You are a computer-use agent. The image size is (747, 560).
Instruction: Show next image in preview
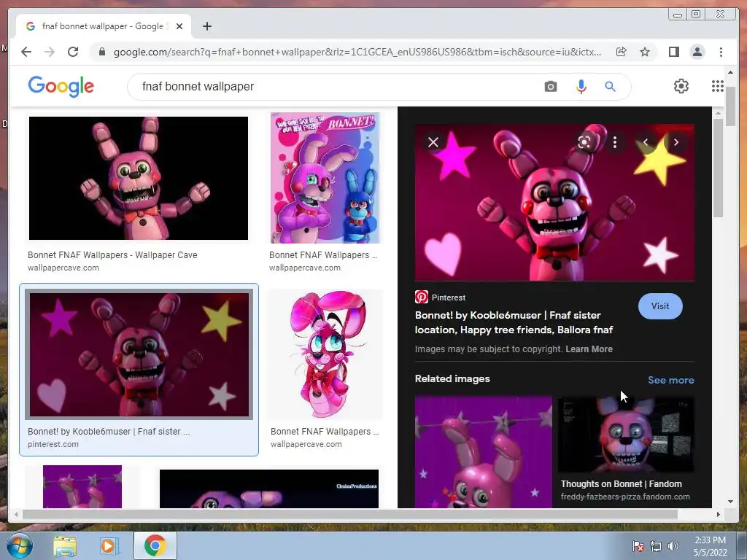[676, 142]
